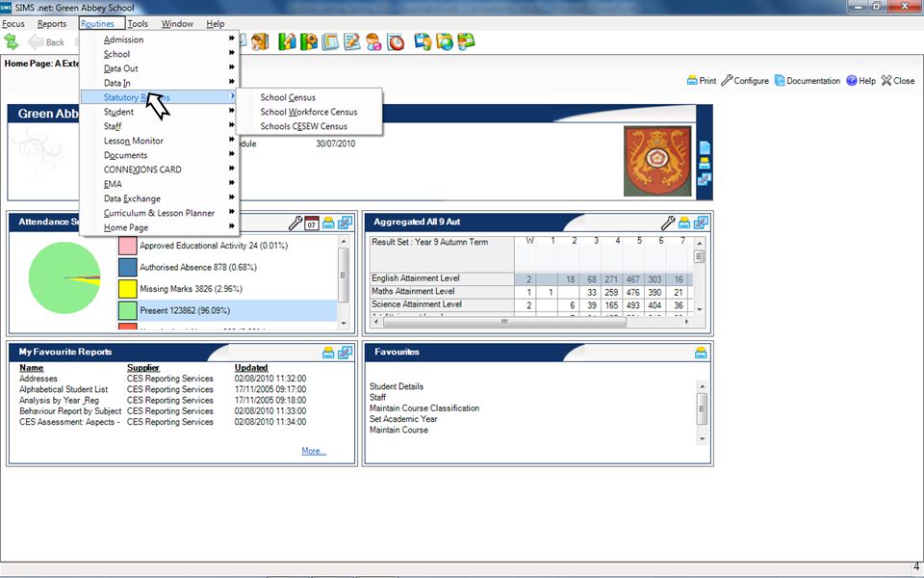
Task: Print the My Favourite Reports panel
Action: 328,353
